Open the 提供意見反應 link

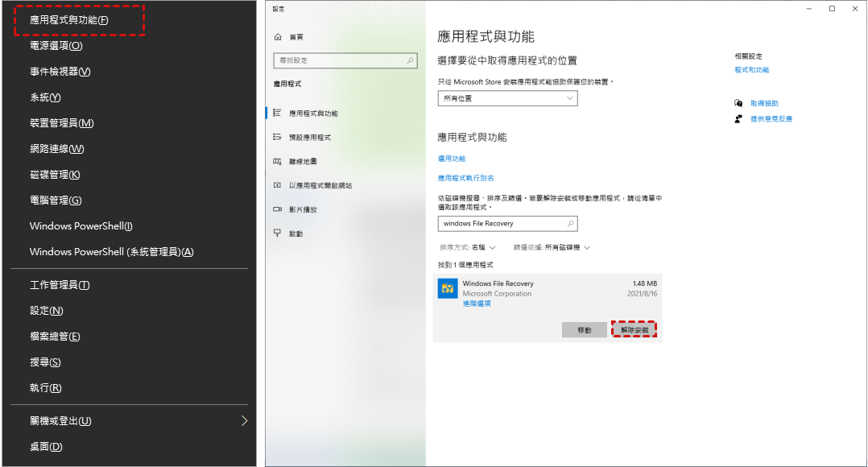point(771,119)
